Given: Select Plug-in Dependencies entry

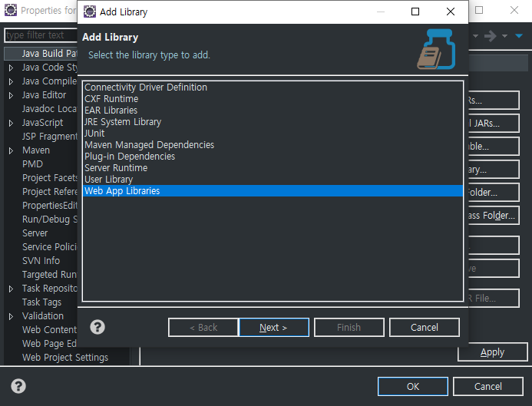Looking at the screenshot, I should click(273, 157).
